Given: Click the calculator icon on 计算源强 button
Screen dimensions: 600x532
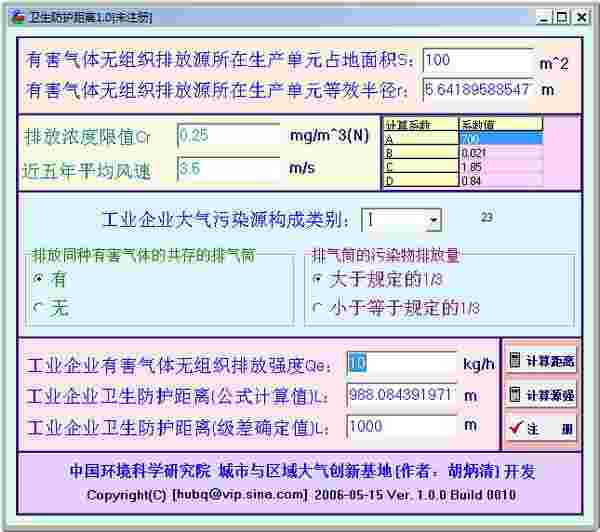Looking at the screenshot, I should coord(515,394).
